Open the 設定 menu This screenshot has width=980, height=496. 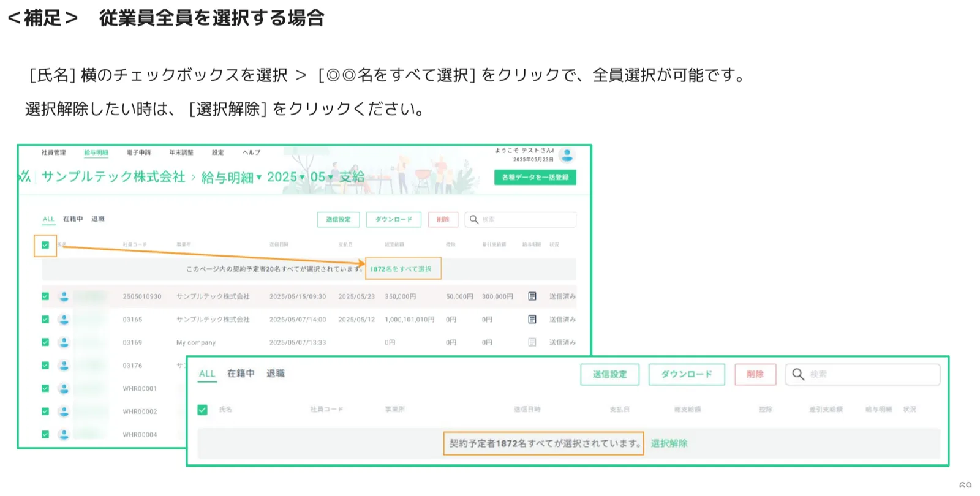click(218, 152)
